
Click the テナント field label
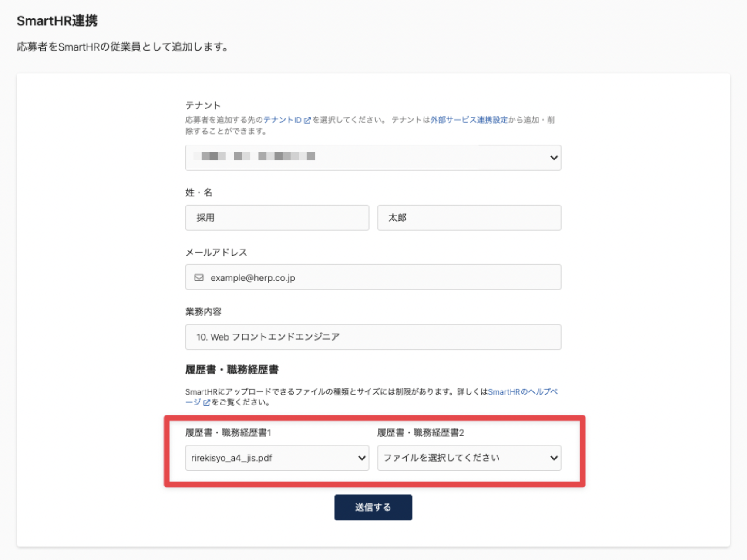pos(203,105)
